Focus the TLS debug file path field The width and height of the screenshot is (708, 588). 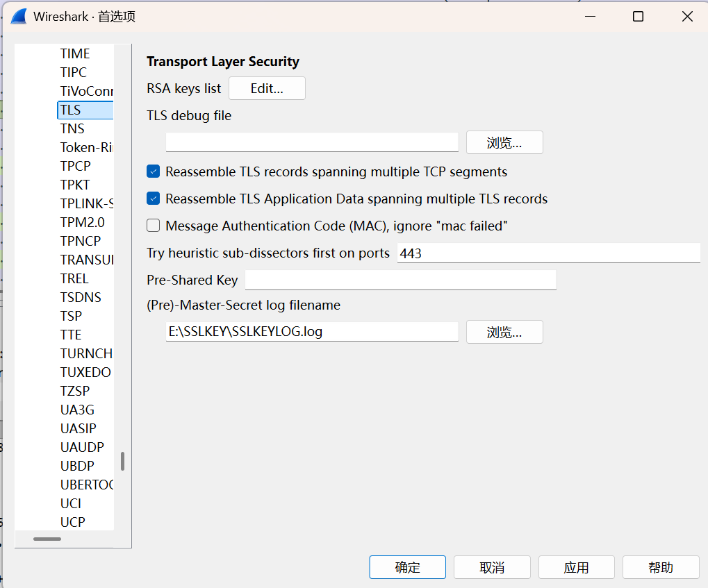coord(312,142)
